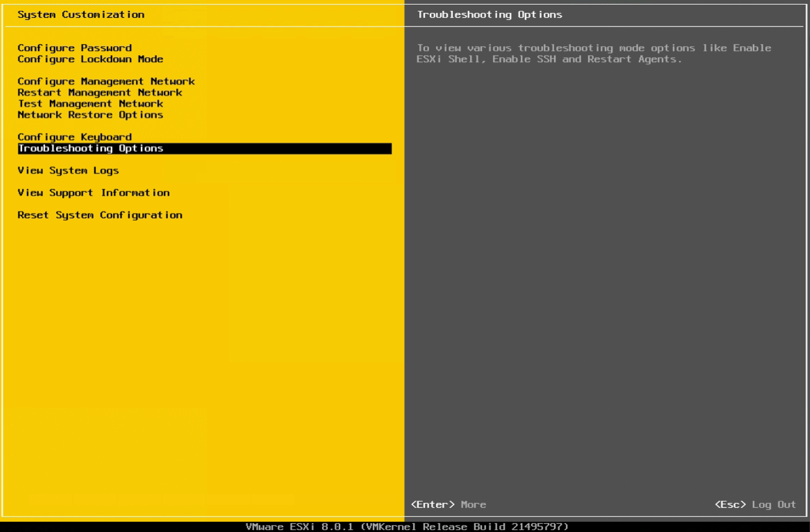Open View System Logs
The height and width of the screenshot is (532, 810).
[68, 171]
